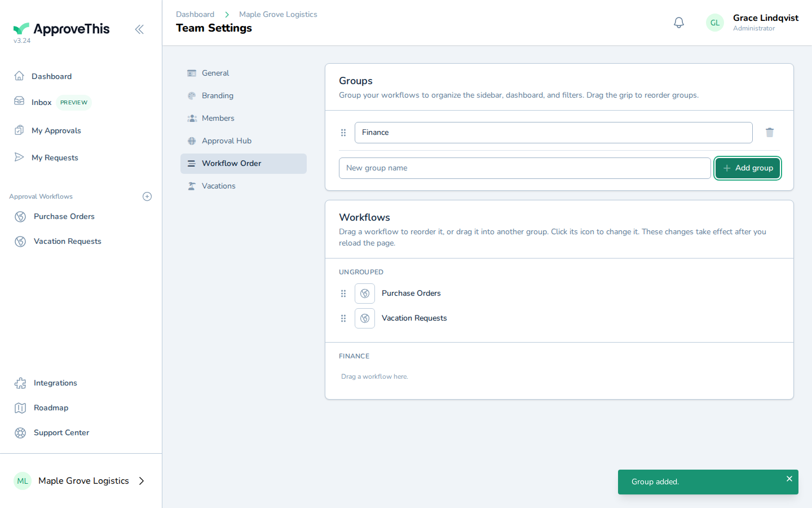812x508 pixels.
Task: Click the v3.24 version label
Action: pos(22,41)
